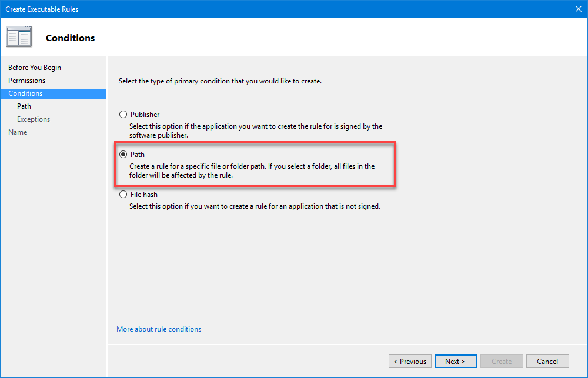The image size is (588, 378).
Task: Open the More about rule conditions link
Action: tap(159, 329)
